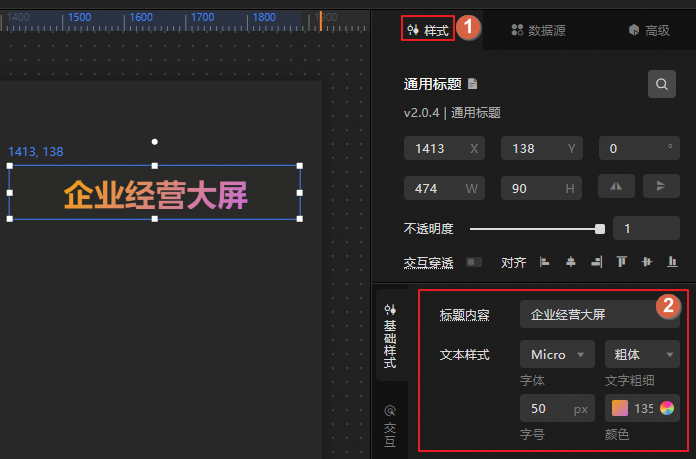
Task: Click version text v2.0.4 | 通用标题
Action: [x=452, y=113]
